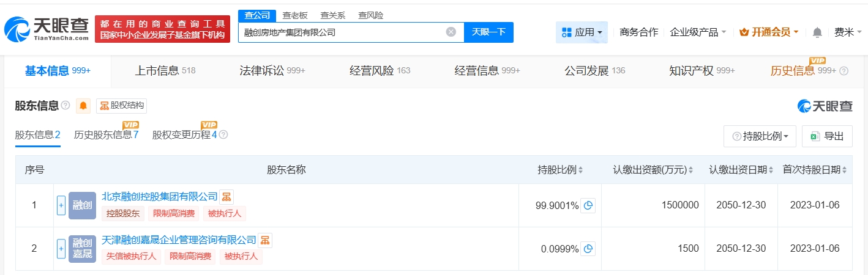Click help icon next to 历史信息 tab
The width and height of the screenshot is (868, 275).
click(844, 71)
